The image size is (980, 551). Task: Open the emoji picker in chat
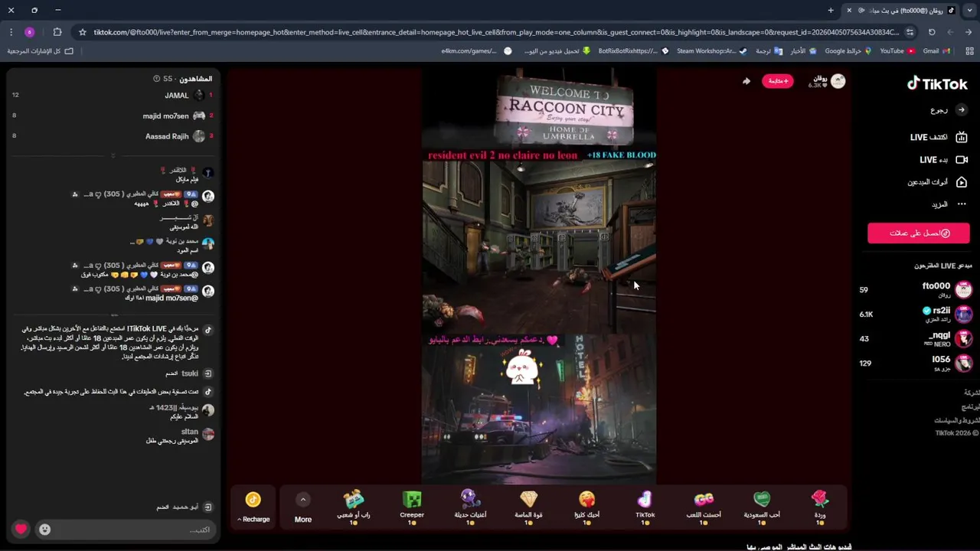tap(45, 530)
